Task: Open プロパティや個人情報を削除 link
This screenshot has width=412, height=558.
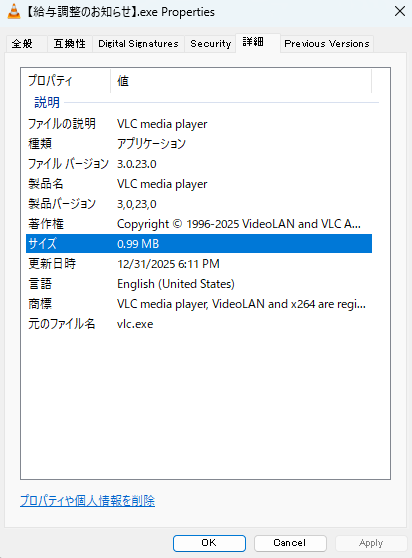Action: point(88,501)
